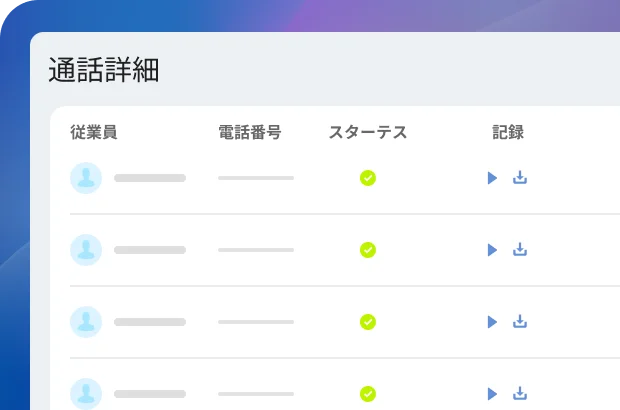
Task: Download the third row's recording
Action: 520,321
